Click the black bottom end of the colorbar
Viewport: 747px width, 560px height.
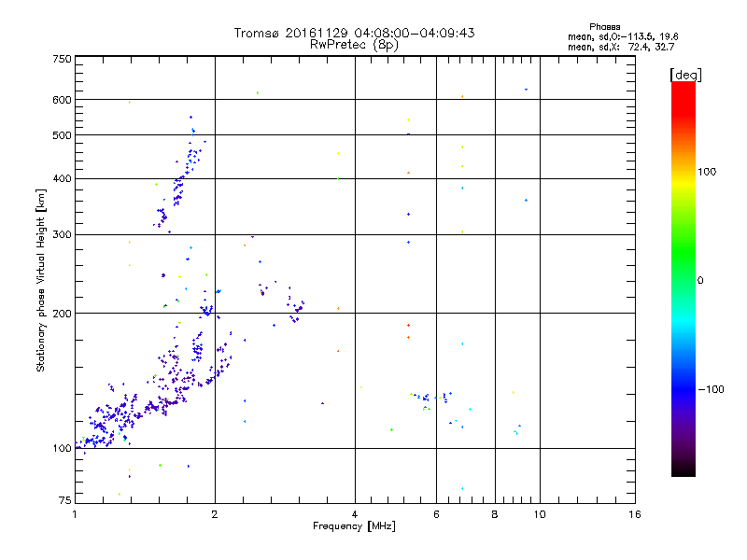pyautogui.click(x=684, y=470)
